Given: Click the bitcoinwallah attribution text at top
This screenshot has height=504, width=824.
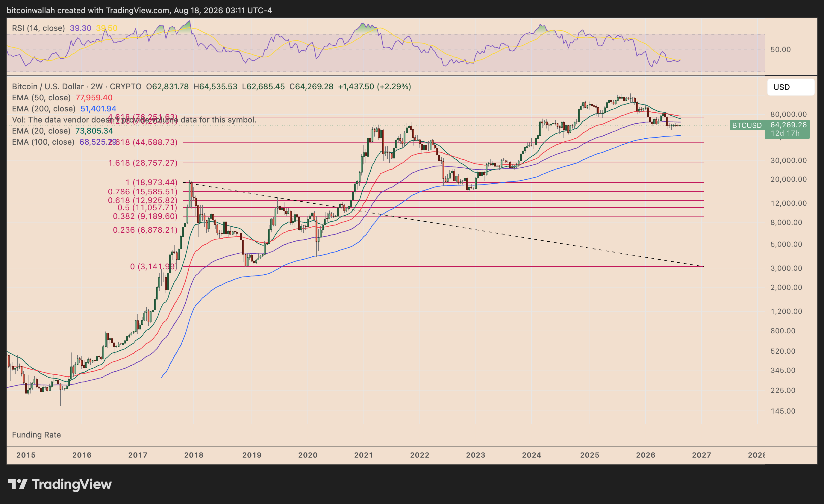Looking at the screenshot, I should click(x=140, y=10).
